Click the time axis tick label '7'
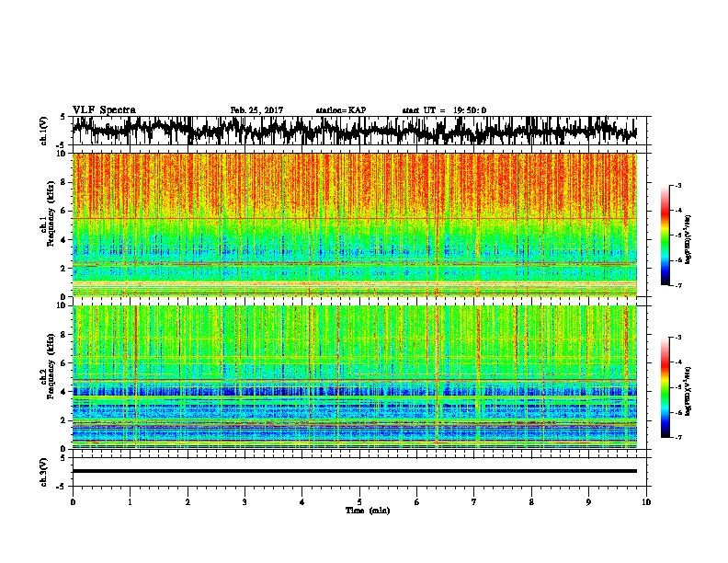This screenshot has height=563, width=728. (474, 501)
